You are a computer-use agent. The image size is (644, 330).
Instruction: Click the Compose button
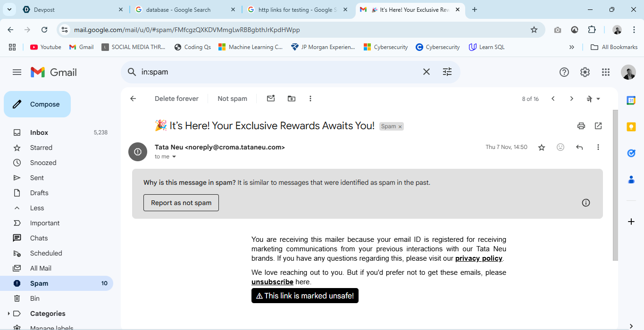(37, 104)
